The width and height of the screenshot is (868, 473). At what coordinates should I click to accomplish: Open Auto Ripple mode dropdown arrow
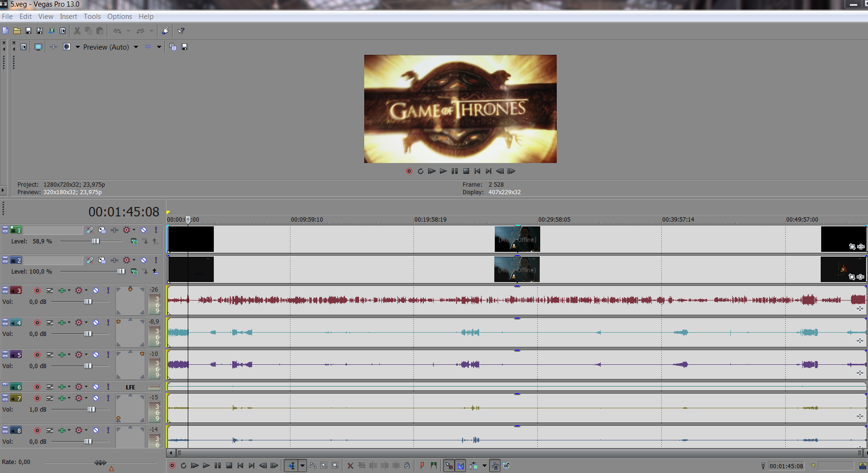484,465
